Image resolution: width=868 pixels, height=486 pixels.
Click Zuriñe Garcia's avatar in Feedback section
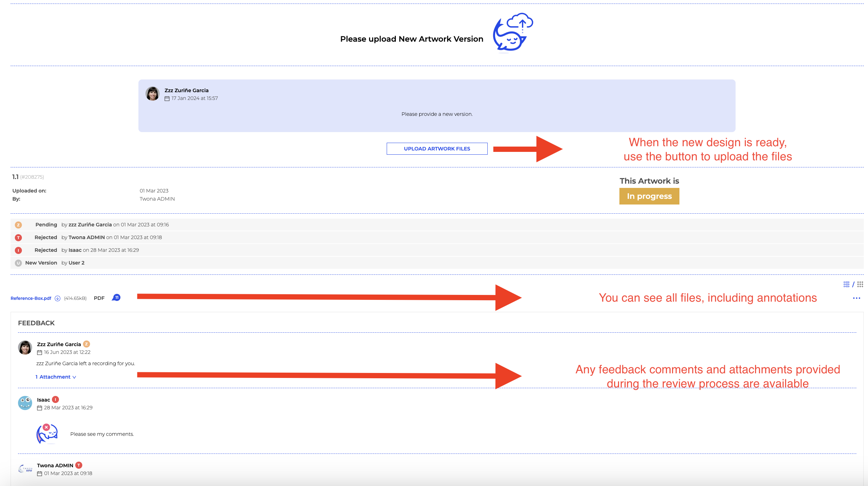point(25,348)
